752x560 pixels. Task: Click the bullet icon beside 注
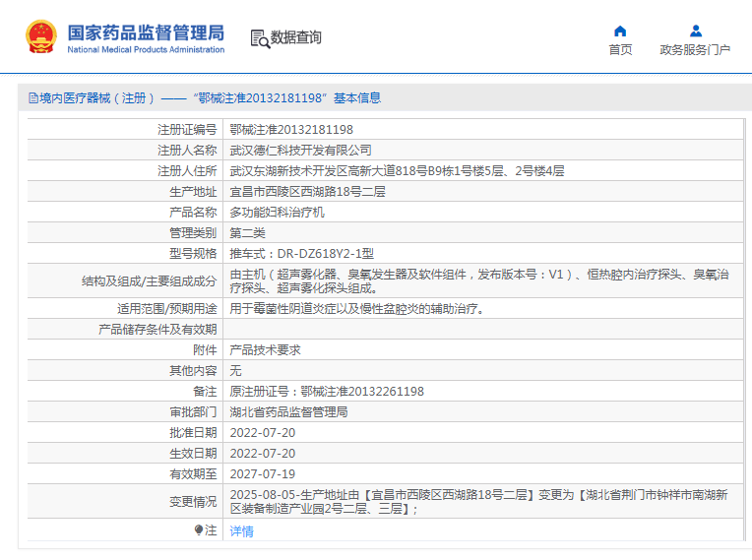[x=199, y=530]
